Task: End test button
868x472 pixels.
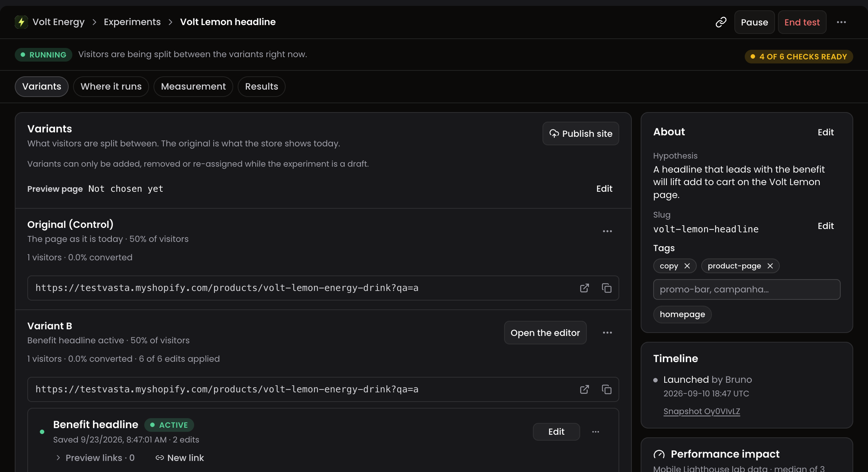Action: click(802, 22)
